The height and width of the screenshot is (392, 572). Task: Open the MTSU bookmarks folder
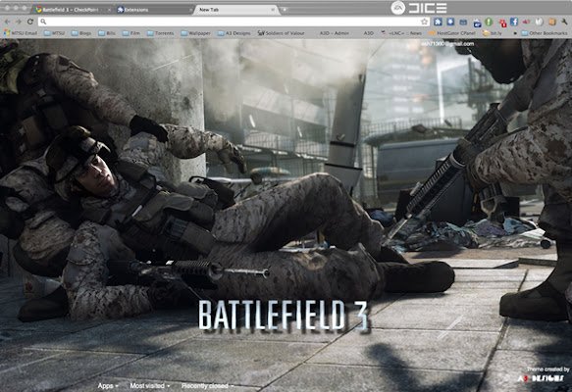[54, 33]
